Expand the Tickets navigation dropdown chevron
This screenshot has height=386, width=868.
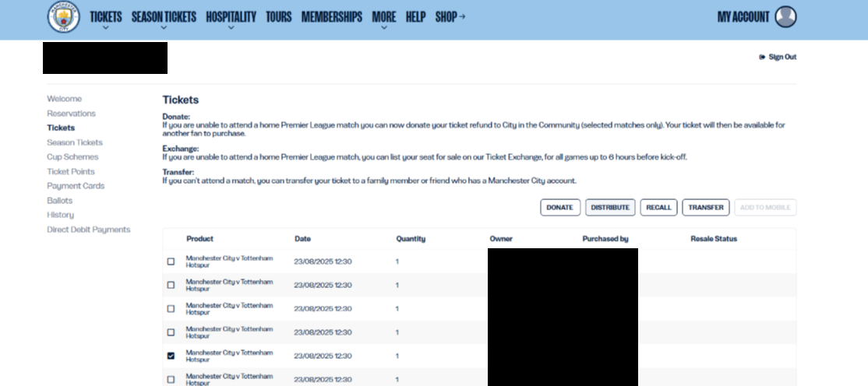(106, 27)
